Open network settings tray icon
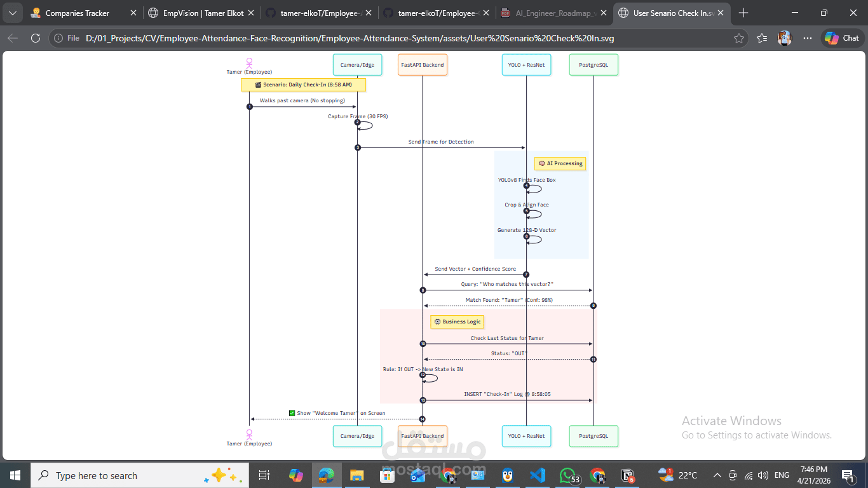Image resolution: width=868 pixels, height=488 pixels. point(749,475)
